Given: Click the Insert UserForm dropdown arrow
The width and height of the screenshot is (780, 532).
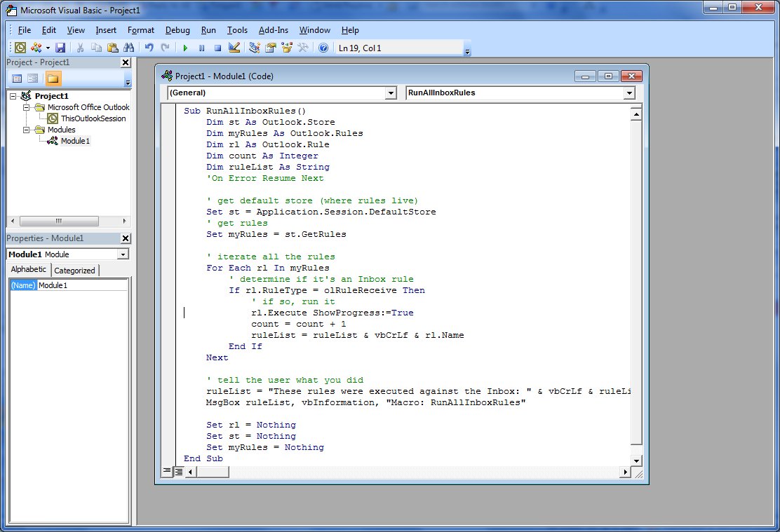Looking at the screenshot, I should pos(47,47).
